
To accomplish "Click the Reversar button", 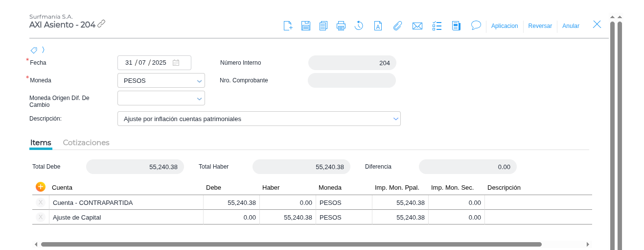I will 540,26.
